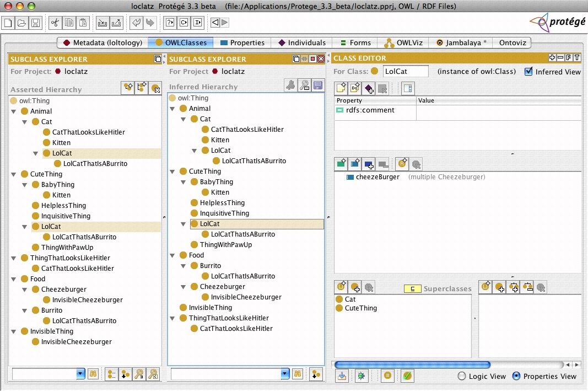
Task: Collapse ThingThatLooksLikeHitler in Inferred Hierarchy
Action: pyautogui.click(x=172, y=318)
